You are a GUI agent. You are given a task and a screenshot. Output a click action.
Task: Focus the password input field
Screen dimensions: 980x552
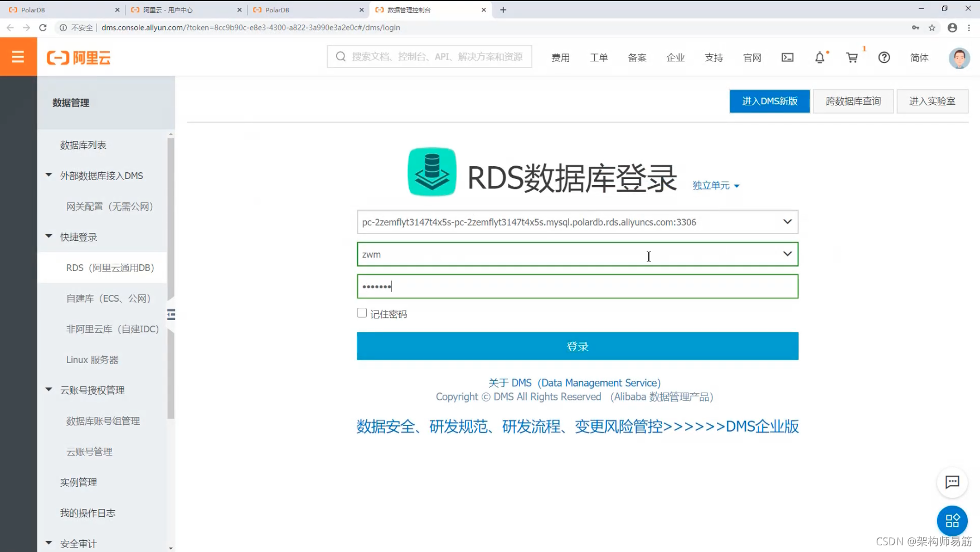click(578, 287)
